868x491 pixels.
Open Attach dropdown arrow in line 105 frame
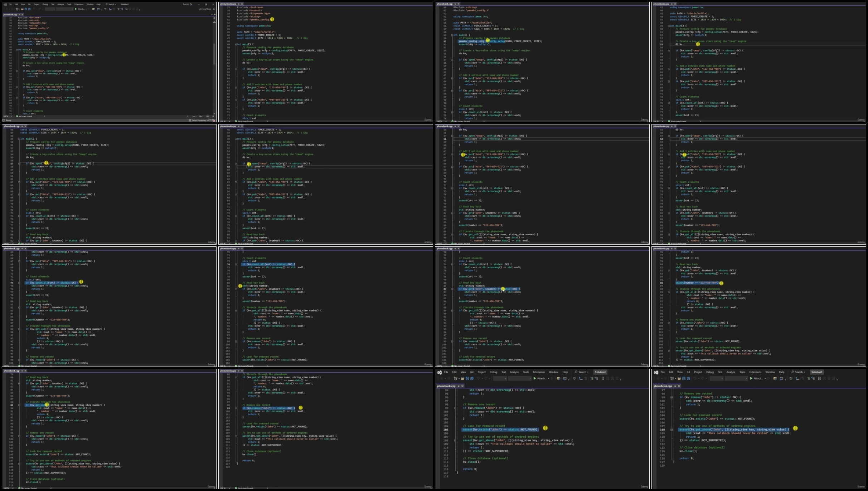coord(548,378)
